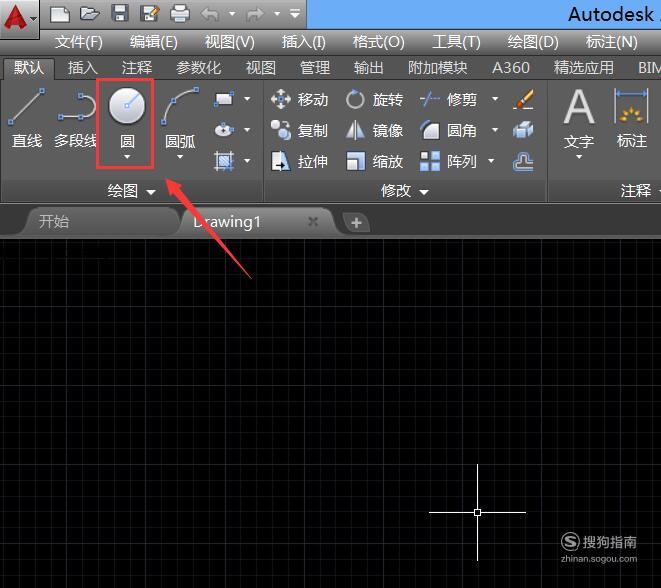The height and width of the screenshot is (588, 661).
Task: Click the Copy (复制) tool
Action: (x=299, y=131)
